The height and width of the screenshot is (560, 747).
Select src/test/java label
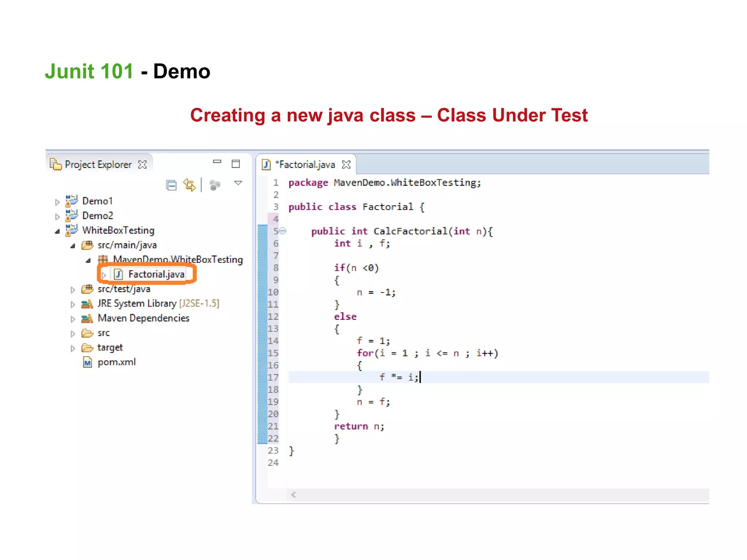(x=124, y=289)
